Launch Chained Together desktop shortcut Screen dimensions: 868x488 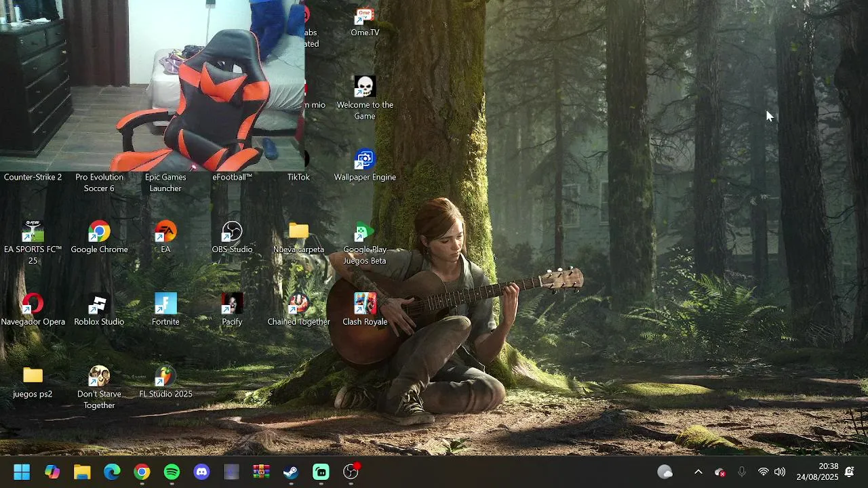298,310
